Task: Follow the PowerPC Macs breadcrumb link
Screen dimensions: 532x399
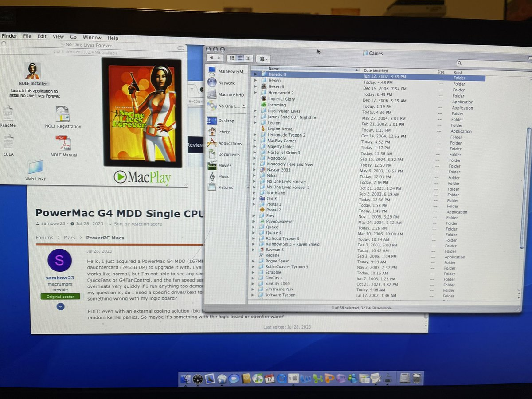Action: pyautogui.click(x=105, y=238)
